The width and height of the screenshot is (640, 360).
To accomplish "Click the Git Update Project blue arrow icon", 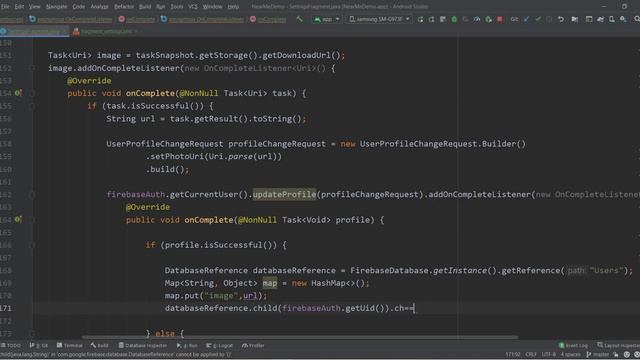I will pyautogui.click(x=527, y=19).
